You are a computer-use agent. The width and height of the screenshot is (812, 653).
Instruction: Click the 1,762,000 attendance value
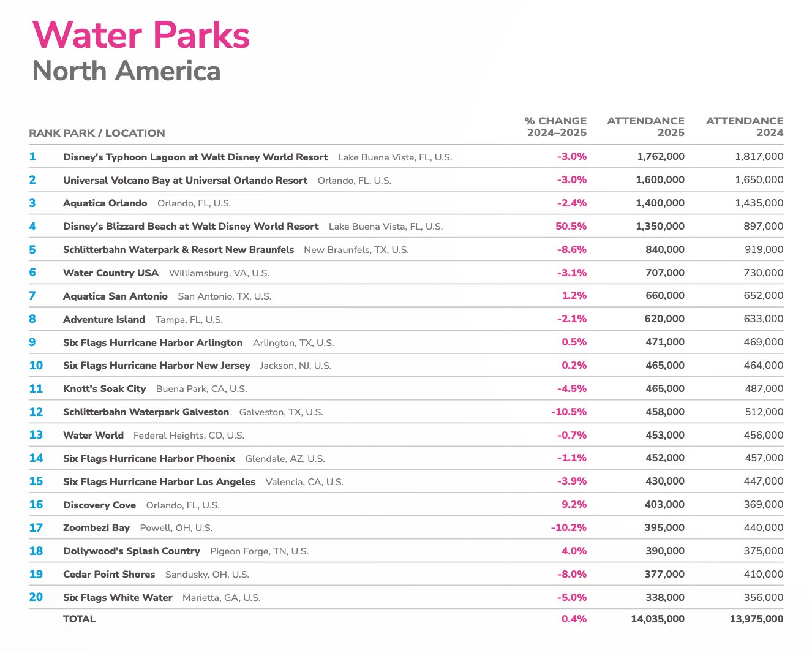[x=661, y=157]
